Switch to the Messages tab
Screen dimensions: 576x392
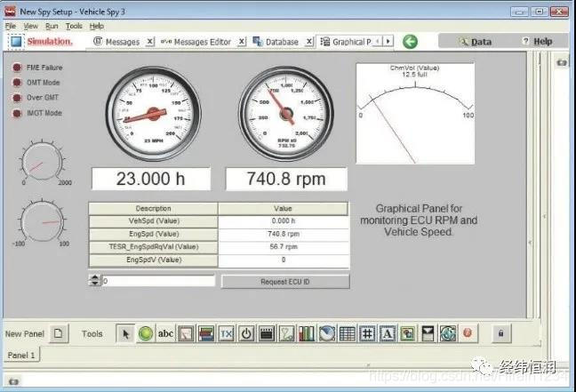pos(116,42)
